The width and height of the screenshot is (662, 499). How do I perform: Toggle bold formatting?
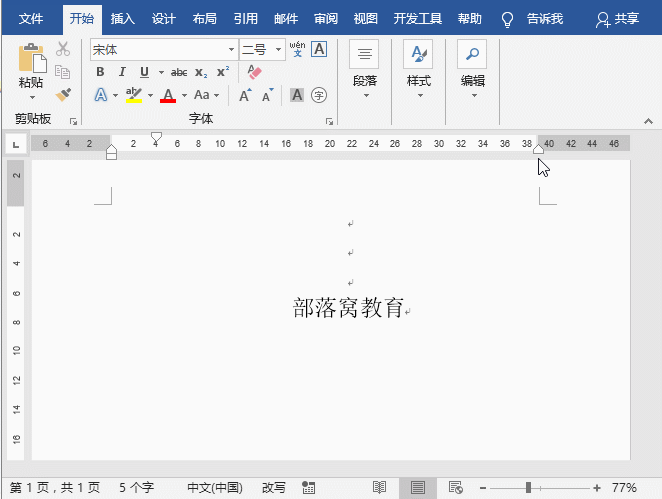coord(100,72)
